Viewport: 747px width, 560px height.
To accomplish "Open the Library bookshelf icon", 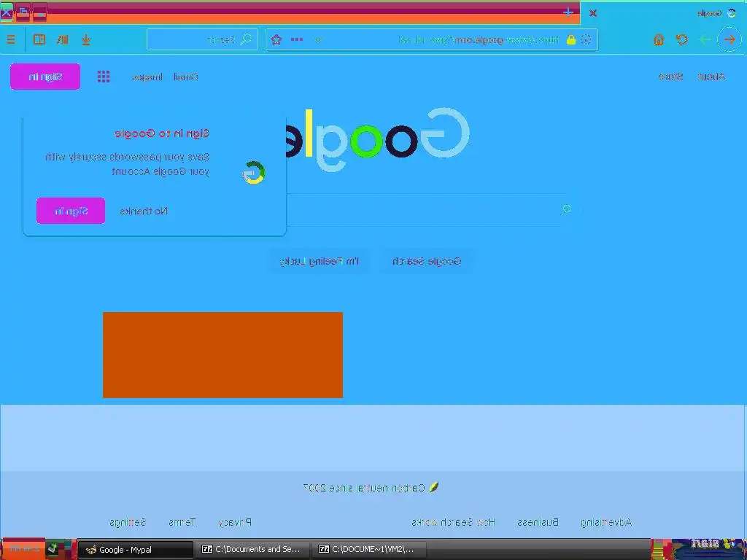I will [x=63, y=39].
